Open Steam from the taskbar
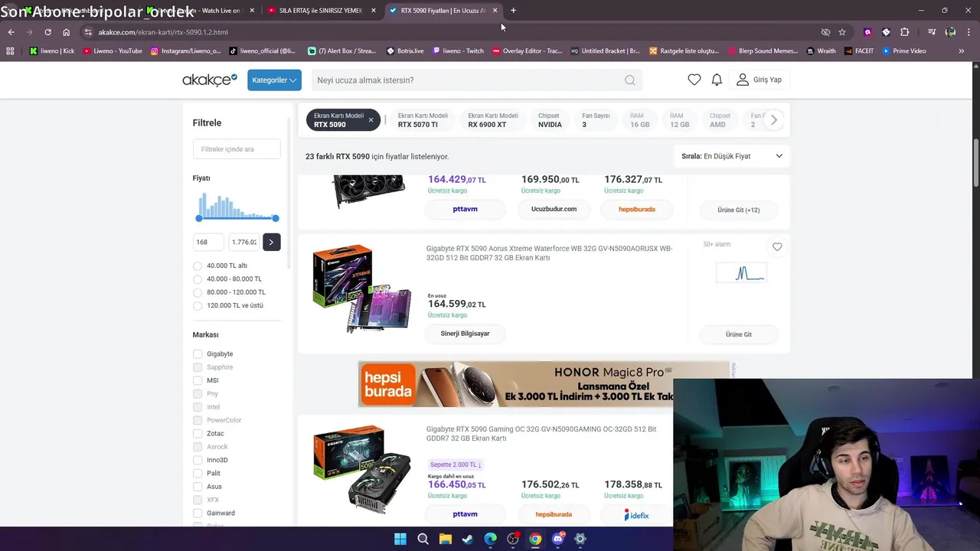 (468, 539)
